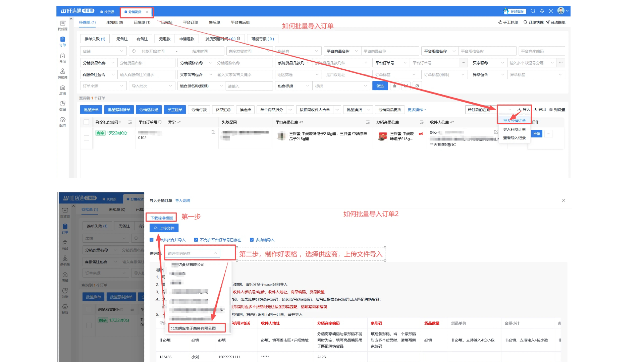Click the clear-filters broom icon next to 筛选
This screenshot has height=362, width=644.
click(x=395, y=86)
